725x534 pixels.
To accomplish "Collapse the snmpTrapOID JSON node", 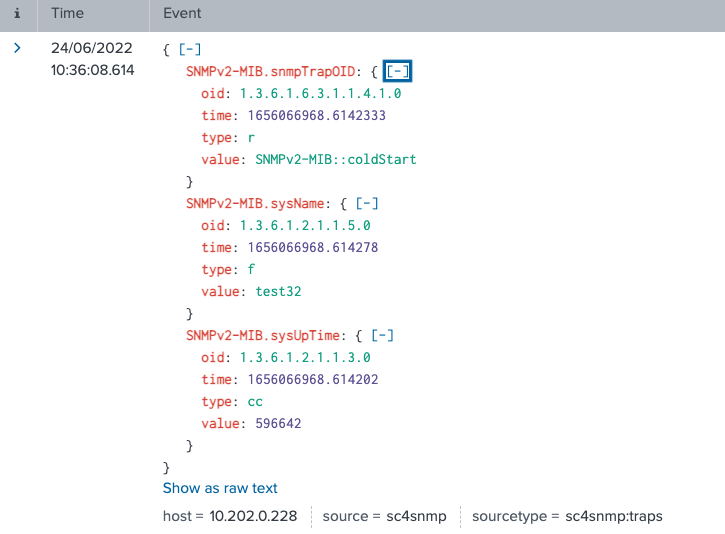I will tap(399, 71).
